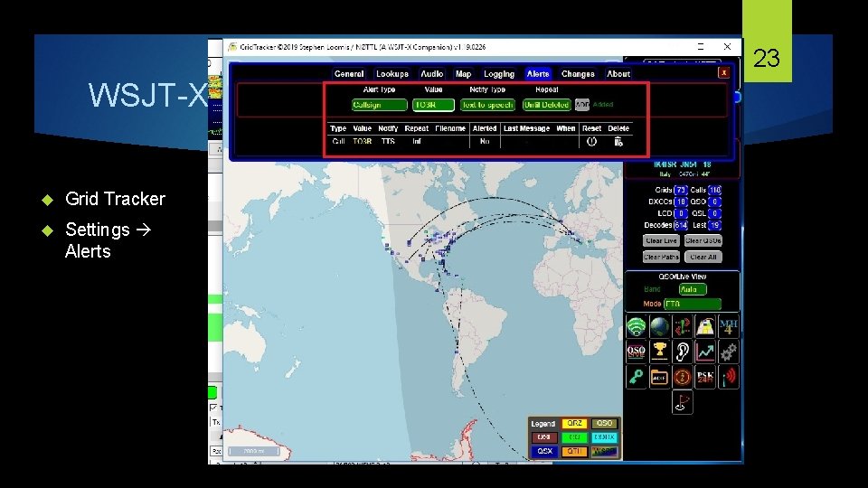Click the alert Value field TO3R

click(x=433, y=105)
